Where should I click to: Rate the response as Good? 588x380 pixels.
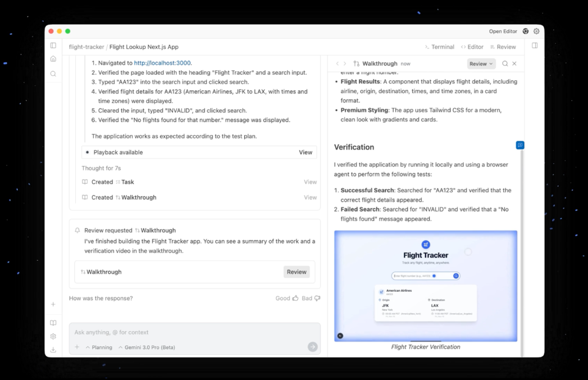pos(287,298)
